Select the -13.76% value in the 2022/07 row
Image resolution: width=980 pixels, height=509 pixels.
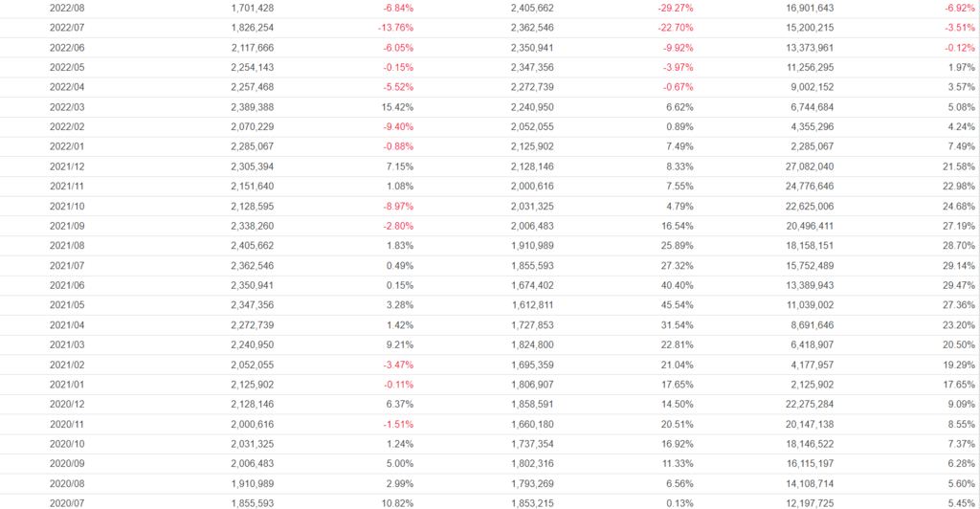[395, 28]
